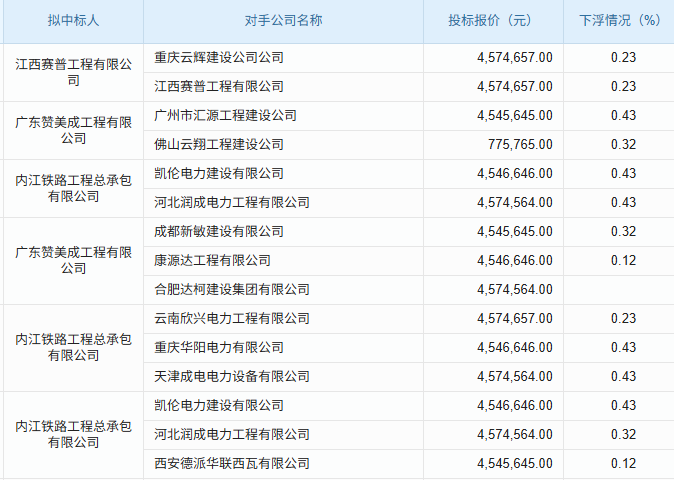Click the 佛山云翔工程建设公司 row
Image resolution: width=674 pixels, height=480 pixels.
coord(219,145)
